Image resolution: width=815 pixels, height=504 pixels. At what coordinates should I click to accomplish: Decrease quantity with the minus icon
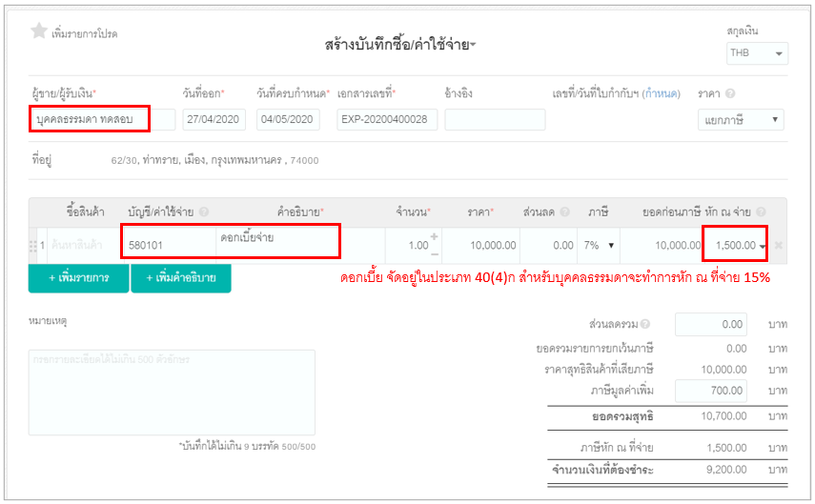(435, 254)
